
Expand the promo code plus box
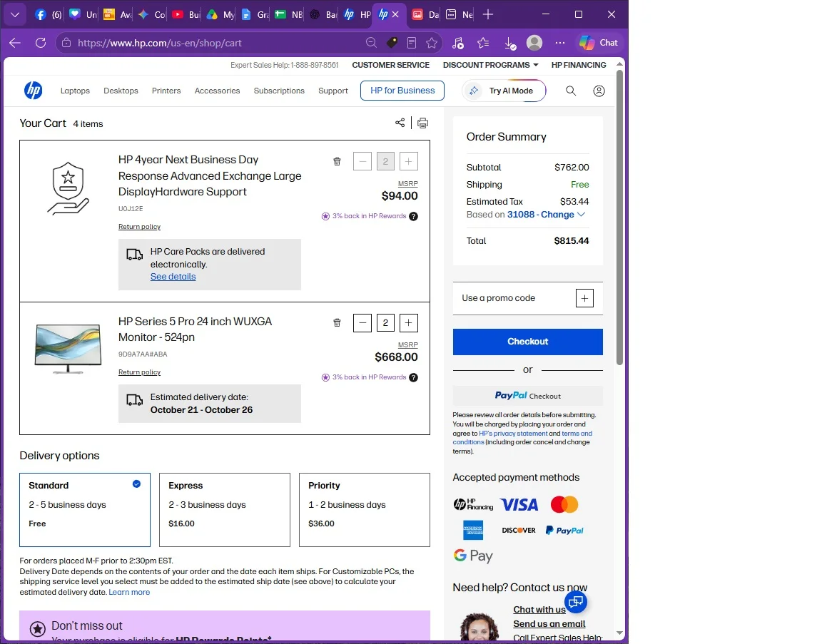tap(584, 298)
